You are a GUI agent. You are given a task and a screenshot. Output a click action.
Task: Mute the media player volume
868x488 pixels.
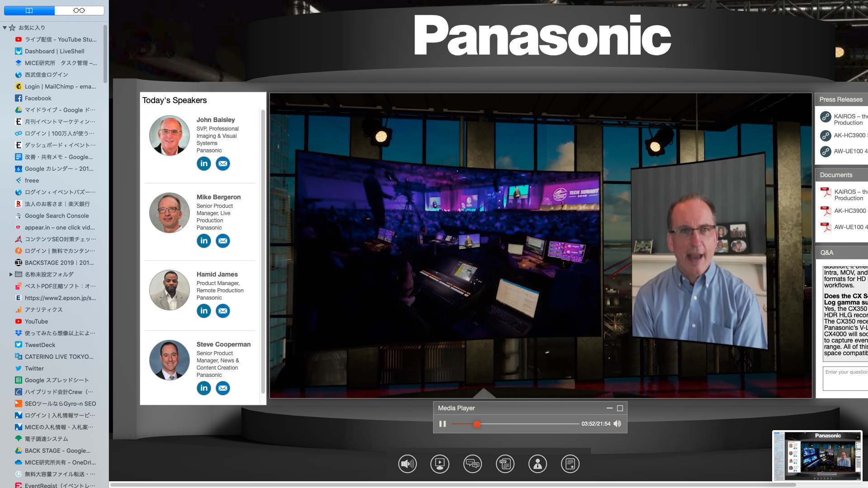click(x=618, y=424)
